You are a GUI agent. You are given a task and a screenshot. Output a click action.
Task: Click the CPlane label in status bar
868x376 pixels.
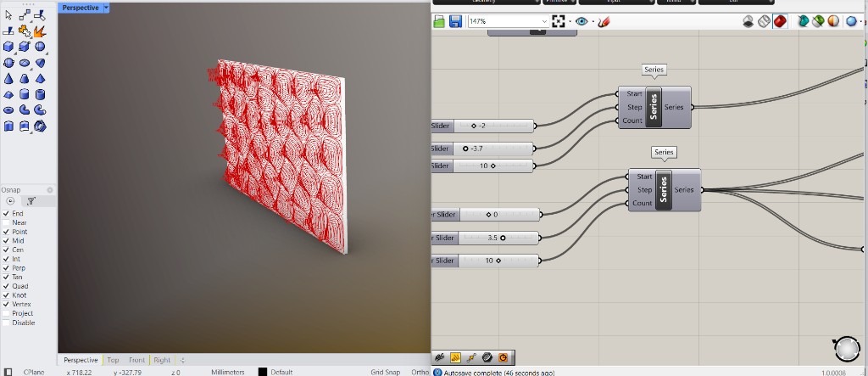34,372
